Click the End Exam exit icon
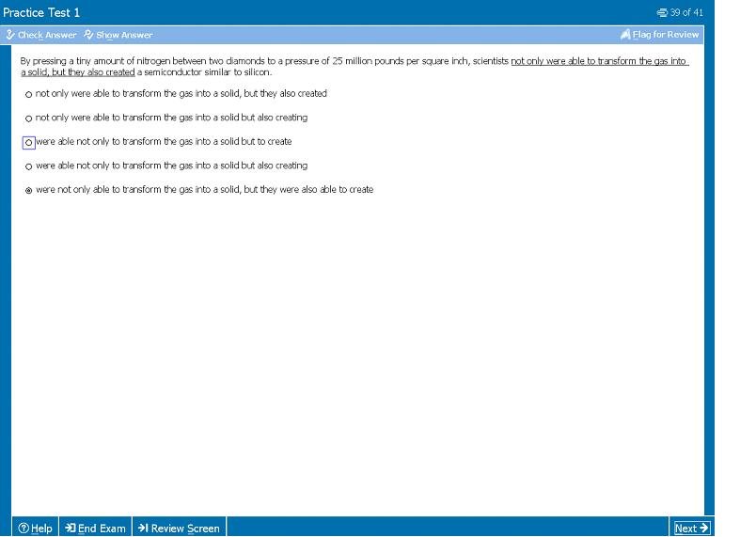The image size is (756, 537). [x=70, y=529]
